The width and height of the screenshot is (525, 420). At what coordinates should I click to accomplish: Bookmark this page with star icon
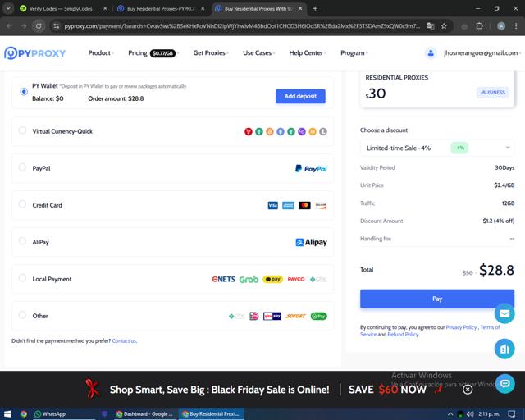coord(444,25)
